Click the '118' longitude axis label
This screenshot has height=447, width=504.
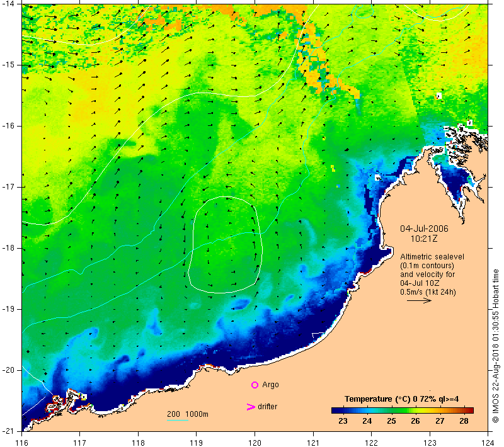point(138,443)
